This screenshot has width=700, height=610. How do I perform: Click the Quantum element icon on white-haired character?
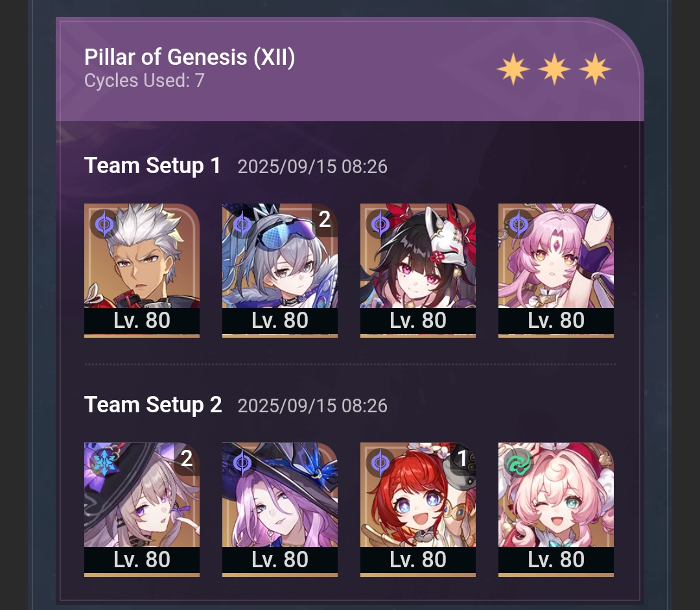[x=104, y=223]
